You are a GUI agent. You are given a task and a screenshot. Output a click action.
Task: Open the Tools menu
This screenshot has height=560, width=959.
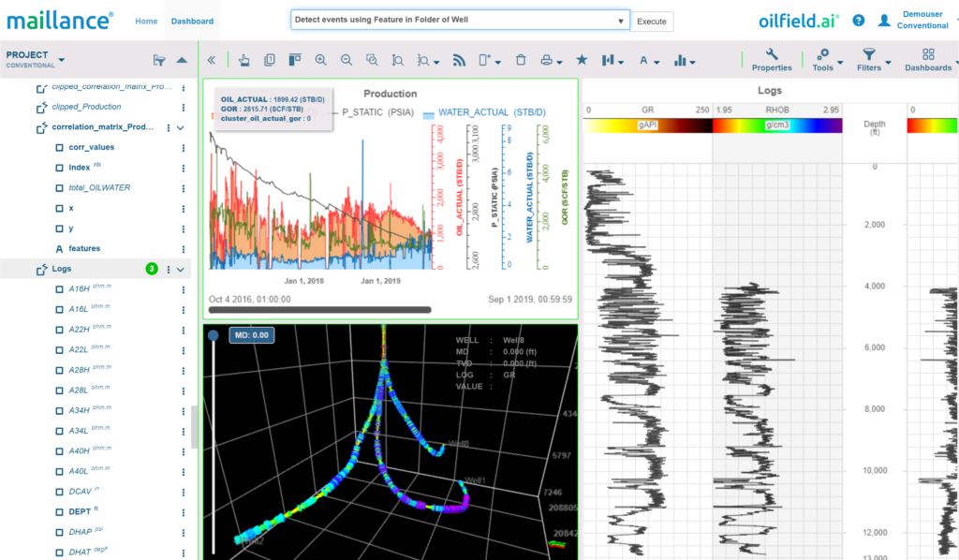[x=827, y=60]
